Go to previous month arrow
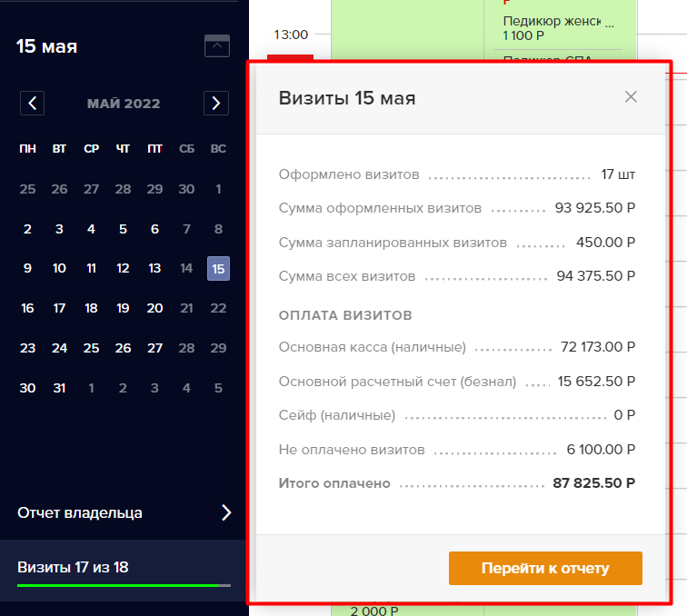 point(32,103)
